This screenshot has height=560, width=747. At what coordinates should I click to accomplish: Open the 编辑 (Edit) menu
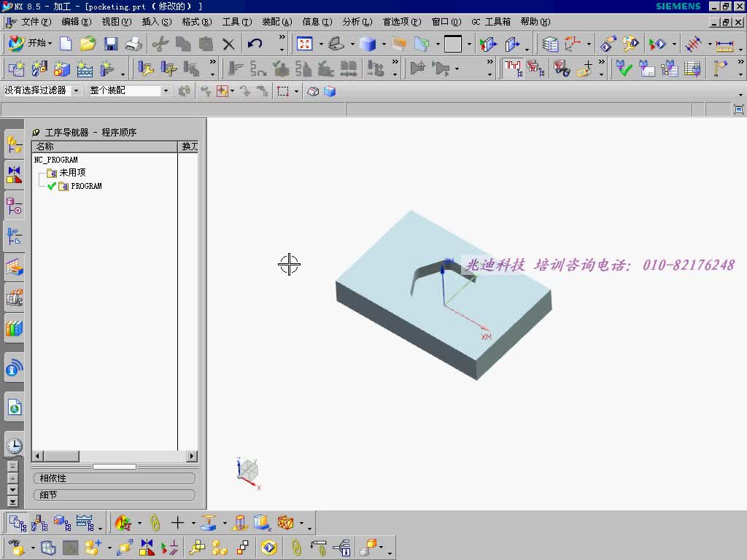coord(76,22)
